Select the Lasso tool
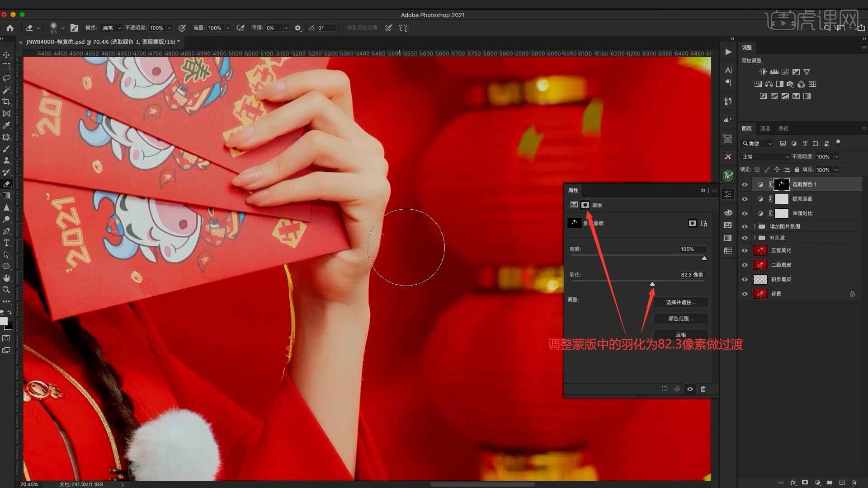The height and width of the screenshot is (488, 868). pos(6,78)
